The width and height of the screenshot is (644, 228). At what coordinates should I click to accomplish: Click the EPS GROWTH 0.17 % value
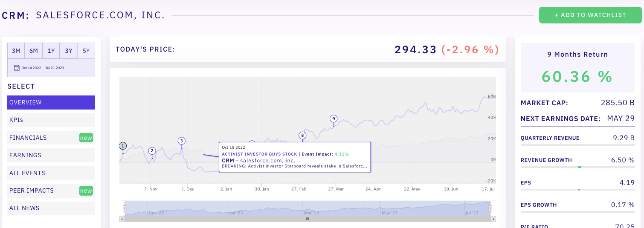[x=623, y=205]
